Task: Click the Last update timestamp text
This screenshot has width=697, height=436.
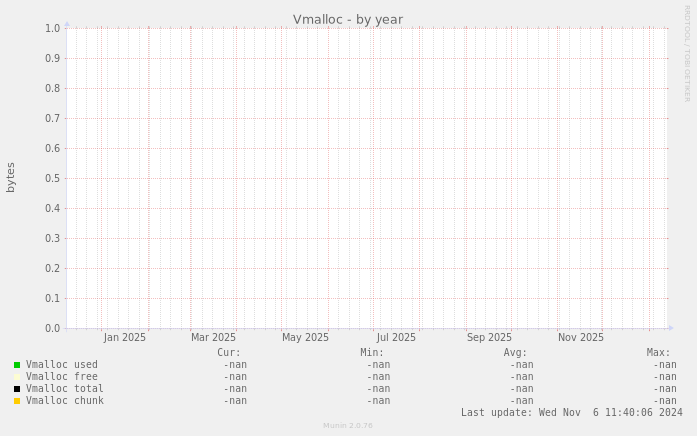Action: coord(571,412)
